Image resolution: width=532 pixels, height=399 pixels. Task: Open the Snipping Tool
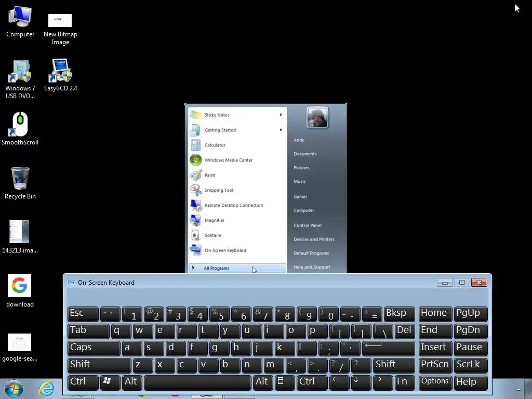coord(237,190)
